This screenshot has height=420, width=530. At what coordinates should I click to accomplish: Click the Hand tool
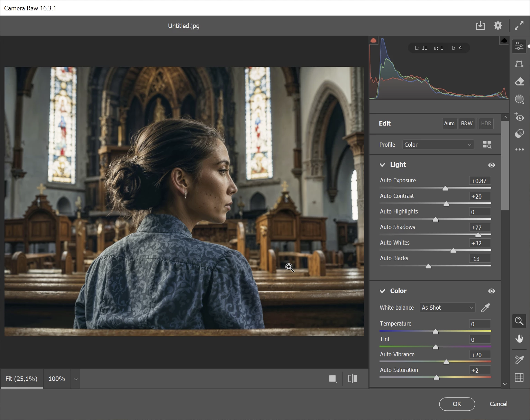click(519, 339)
